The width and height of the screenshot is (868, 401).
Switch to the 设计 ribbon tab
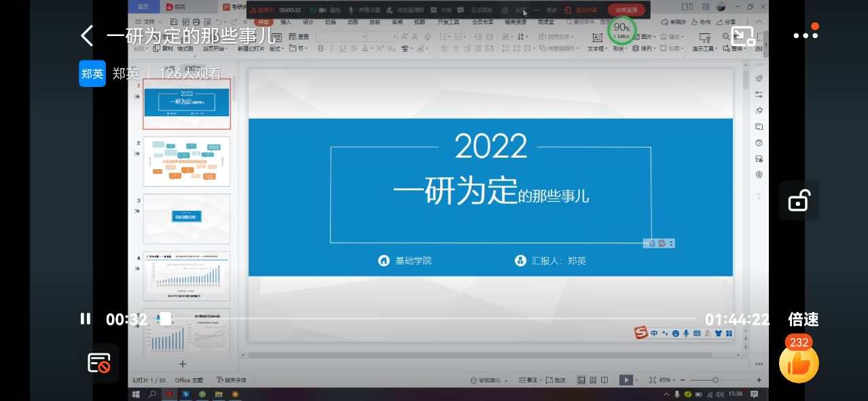point(308,22)
